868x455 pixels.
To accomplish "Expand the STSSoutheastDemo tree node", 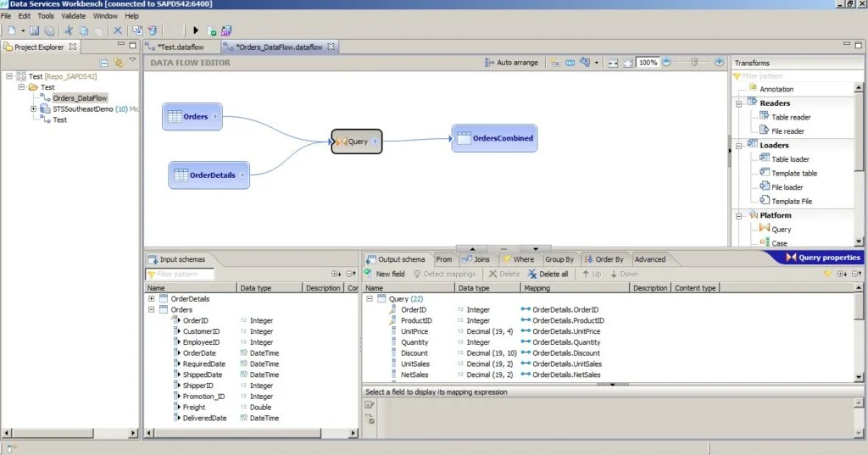I will [x=34, y=108].
